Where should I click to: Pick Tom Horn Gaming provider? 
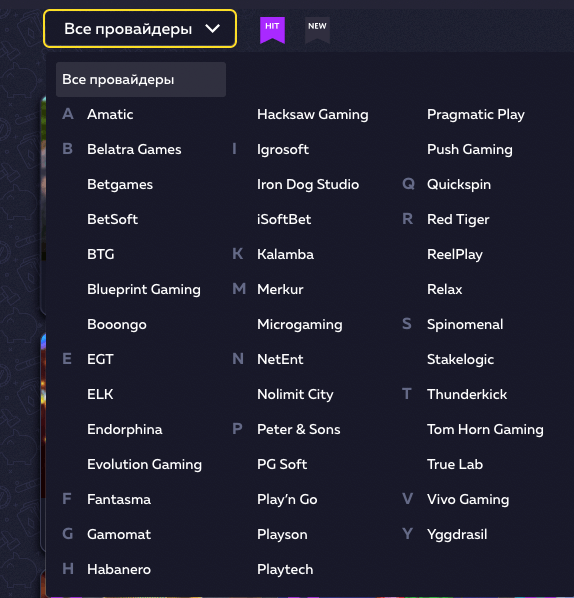pyautogui.click(x=485, y=429)
